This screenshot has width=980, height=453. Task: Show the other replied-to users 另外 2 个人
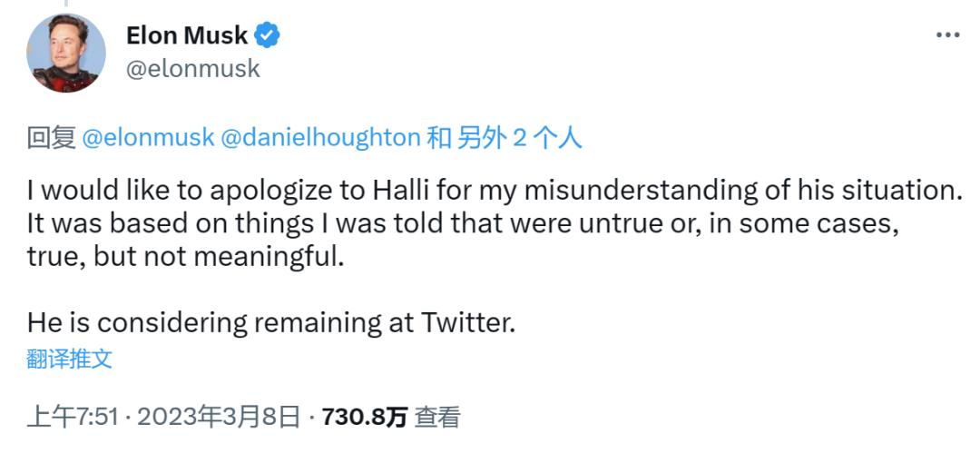click(520, 137)
